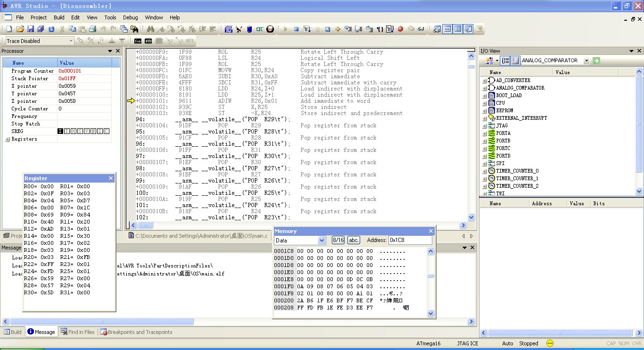The image size is (644, 350).
Task: Click the Quickwatch glasses icon
Action: coord(421,29)
